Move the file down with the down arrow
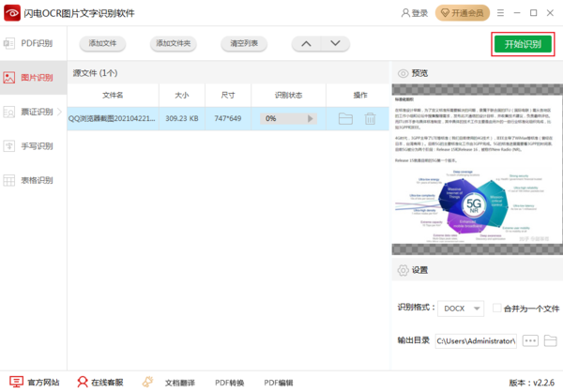The height and width of the screenshot is (392, 563). [x=334, y=44]
